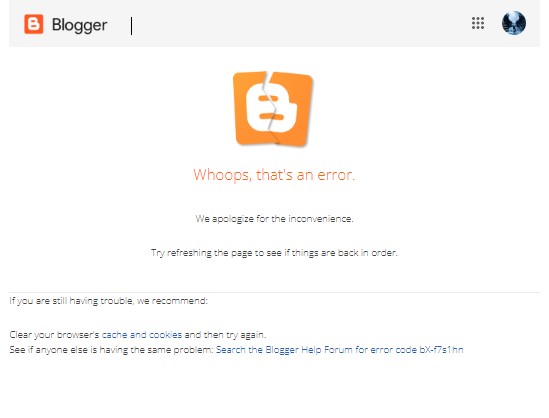Click the "Clear your browser's" text
This screenshot has width=549, height=418.
[54, 335]
